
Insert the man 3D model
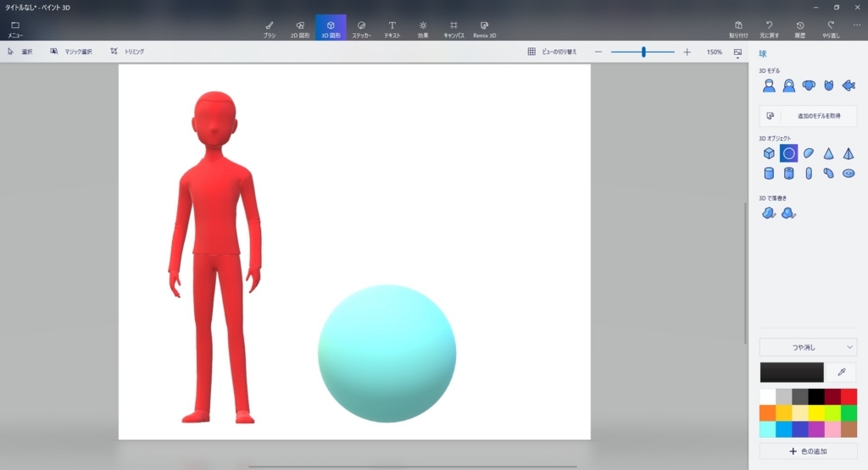pyautogui.click(x=769, y=86)
